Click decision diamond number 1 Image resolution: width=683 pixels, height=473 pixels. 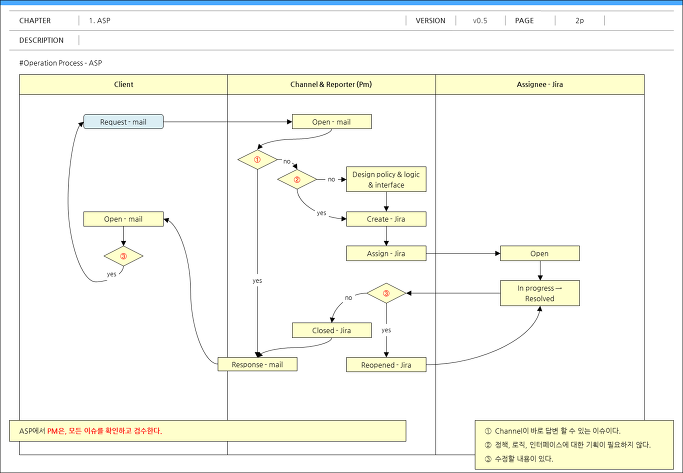pos(257,159)
